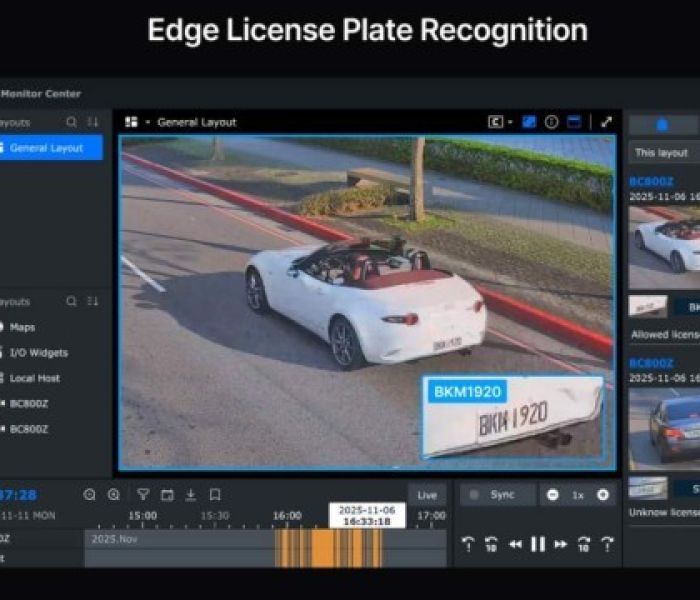
Task: Open the General Layout dropdown arrow
Action: [148, 122]
